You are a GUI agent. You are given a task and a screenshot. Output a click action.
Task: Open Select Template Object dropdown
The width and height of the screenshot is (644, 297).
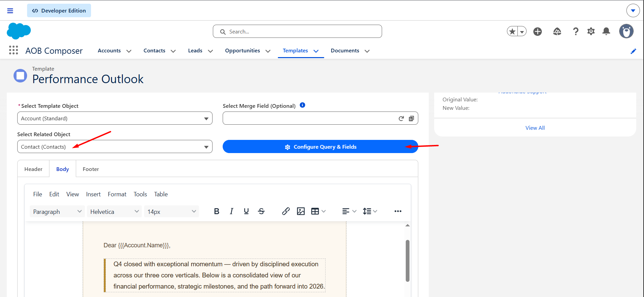click(115, 118)
